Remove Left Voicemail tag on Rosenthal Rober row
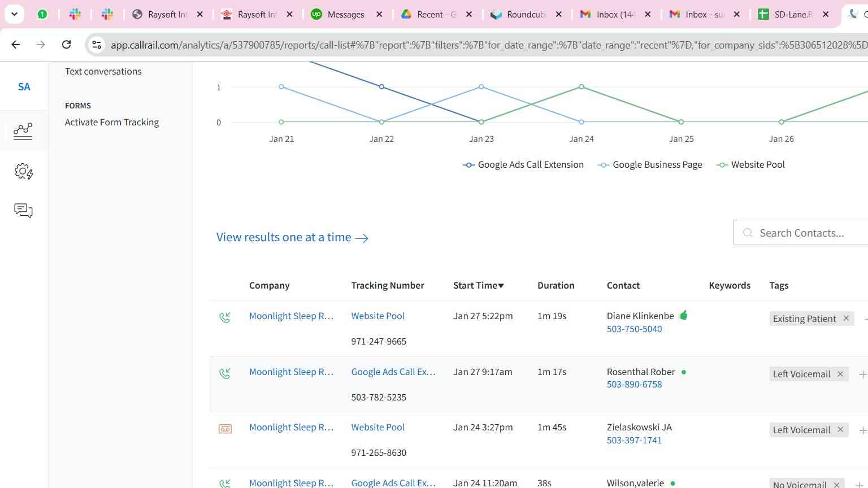The height and width of the screenshot is (488, 868). click(840, 374)
